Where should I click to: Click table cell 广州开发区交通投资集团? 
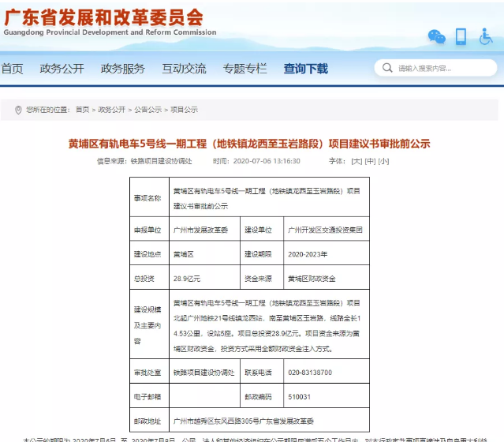pyautogui.click(x=325, y=230)
